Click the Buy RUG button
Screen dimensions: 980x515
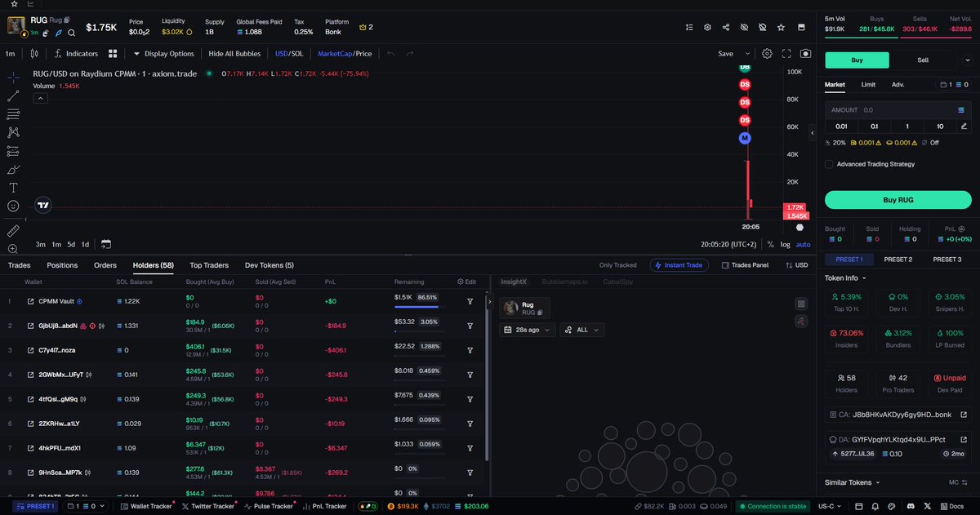tap(898, 200)
